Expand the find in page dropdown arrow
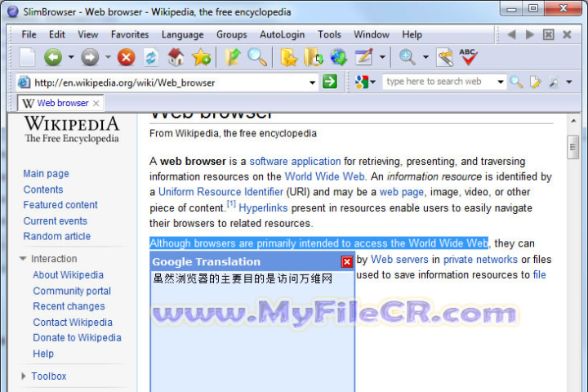This screenshot has width=588, height=392. pos(569,82)
